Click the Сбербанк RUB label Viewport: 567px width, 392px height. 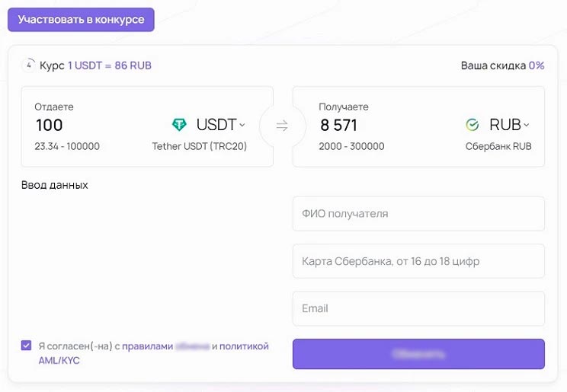pyautogui.click(x=498, y=146)
